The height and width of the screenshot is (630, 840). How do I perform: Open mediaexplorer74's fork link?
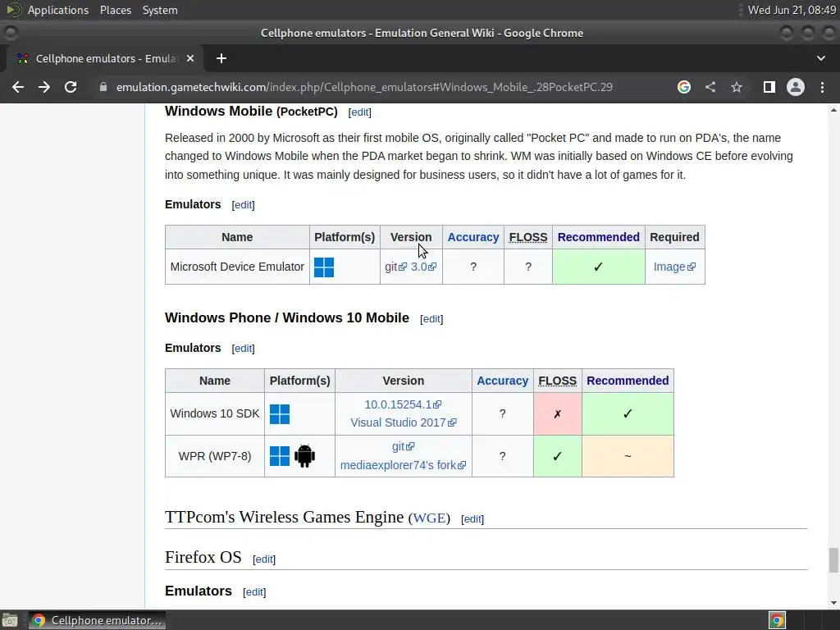coord(403,465)
